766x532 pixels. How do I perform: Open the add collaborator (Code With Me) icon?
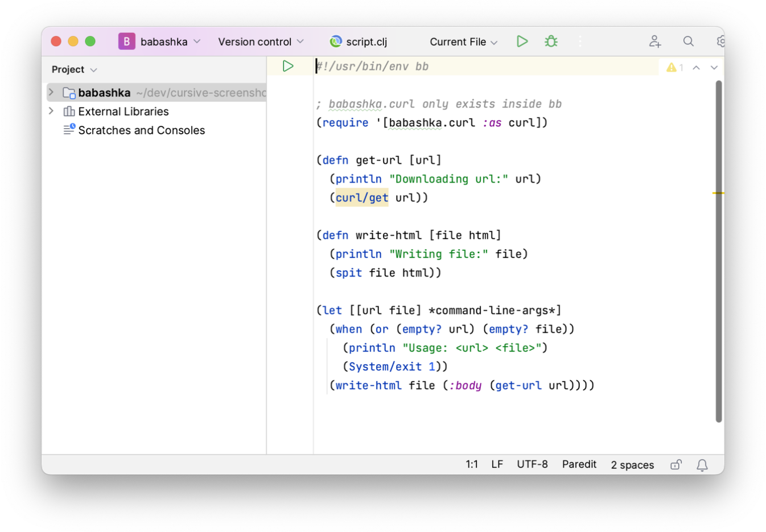click(x=655, y=42)
